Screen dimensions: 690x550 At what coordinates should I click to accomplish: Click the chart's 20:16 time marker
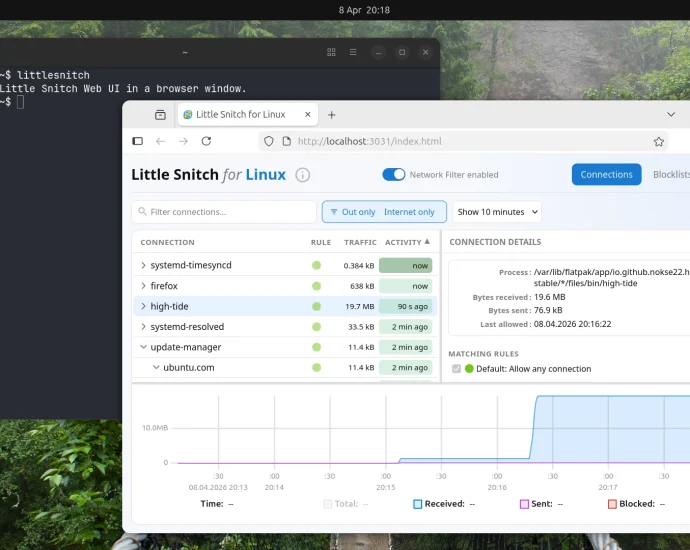[497, 488]
